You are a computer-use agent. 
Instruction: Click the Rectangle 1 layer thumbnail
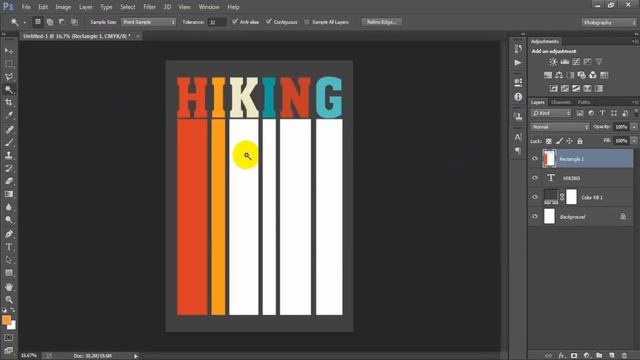coord(549,159)
